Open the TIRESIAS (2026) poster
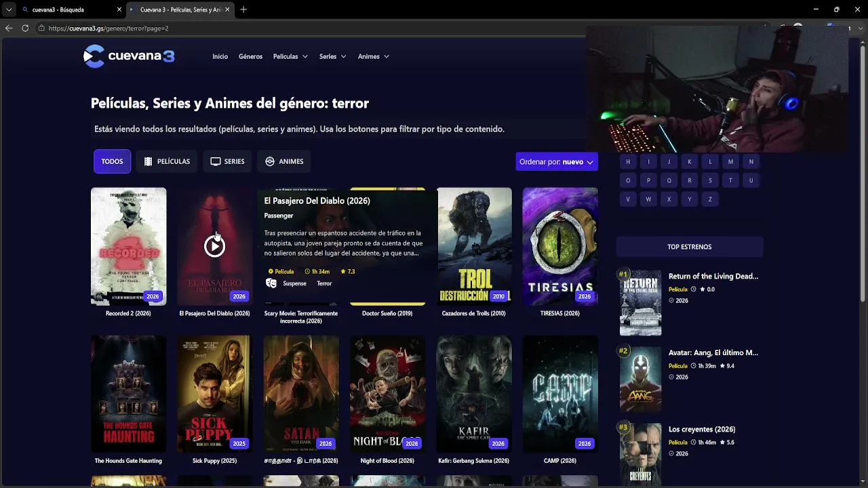Screen dimensions: 868x488 coord(560,246)
